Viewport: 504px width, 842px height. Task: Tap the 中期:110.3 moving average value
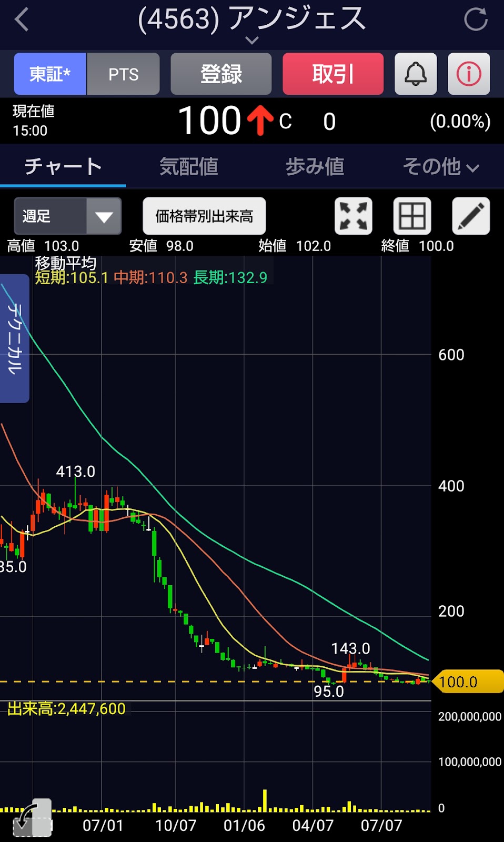150,278
